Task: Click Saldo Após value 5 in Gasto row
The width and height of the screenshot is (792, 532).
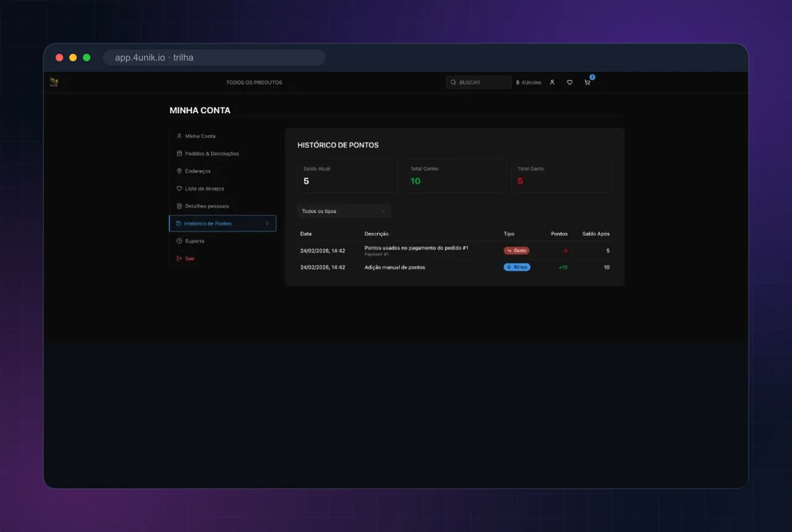Action: tap(608, 251)
